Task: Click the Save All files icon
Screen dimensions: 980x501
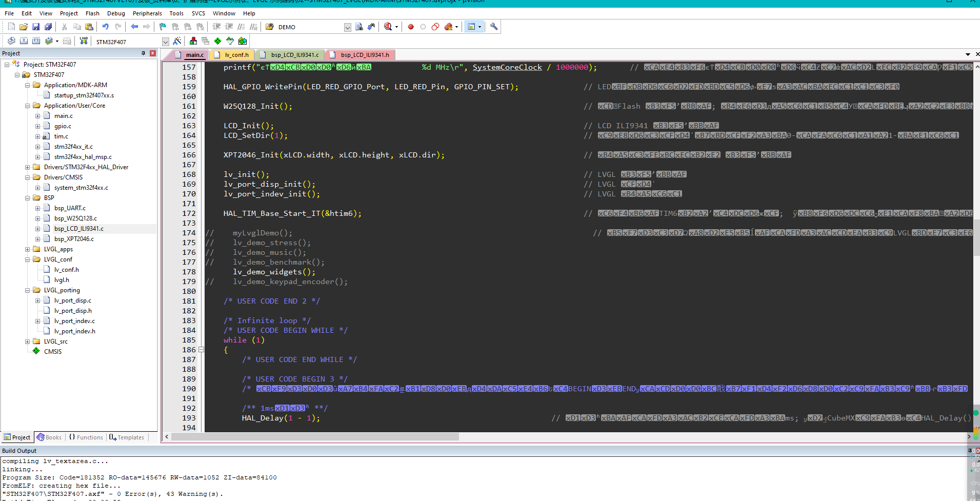Action: pos(48,27)
